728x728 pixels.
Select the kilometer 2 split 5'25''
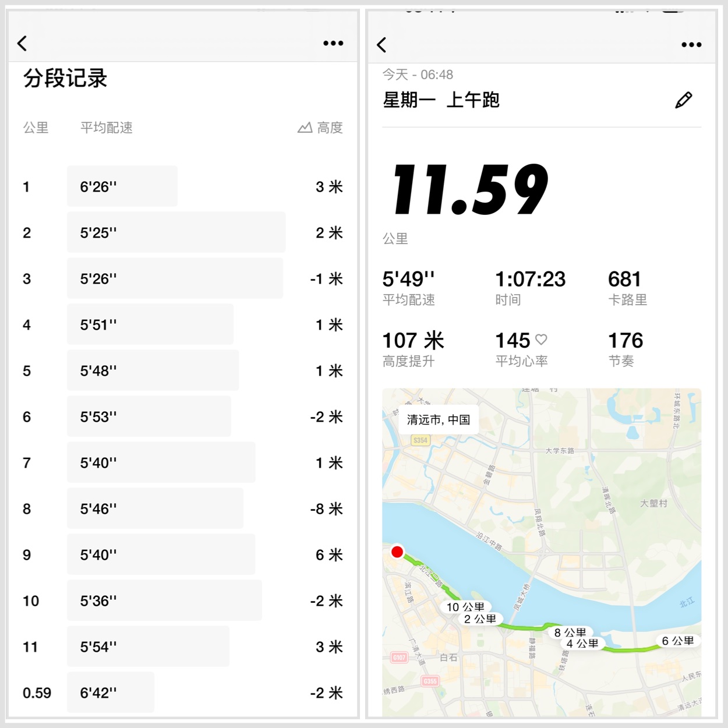point(176,232)
